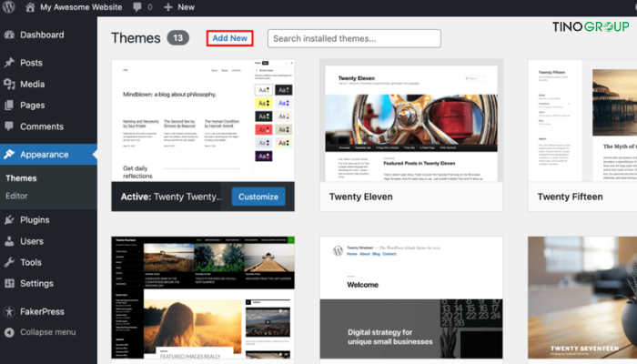Open Tools menu label
This screenshot has height=364, width=637.
pyautogui.click(x=31, y=262)
